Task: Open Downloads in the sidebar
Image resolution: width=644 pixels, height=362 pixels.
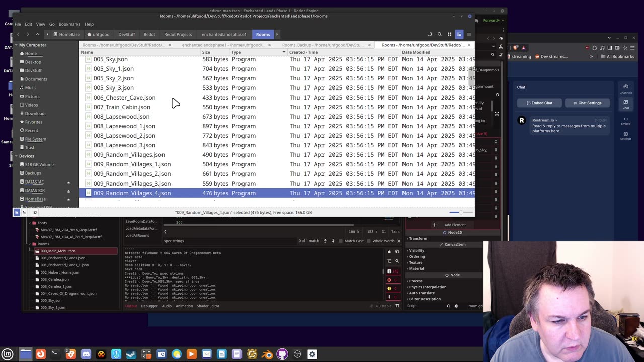Action: [36, 113]
